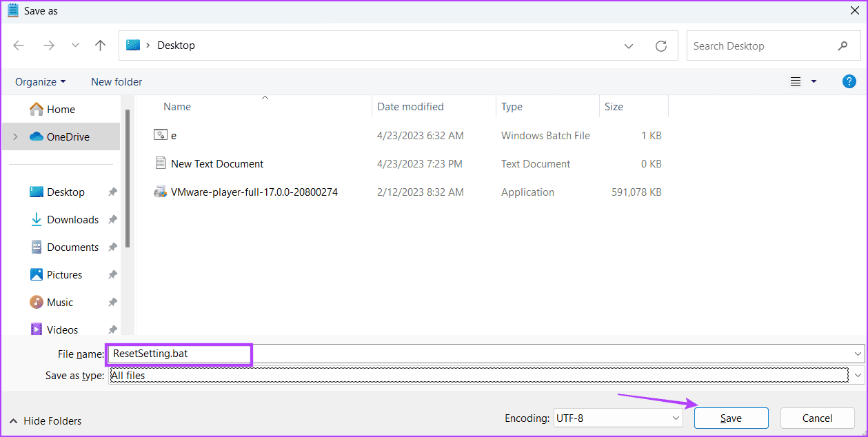Viewport: 868px width, 437px height.
Task: Click the Cancel button
Action: coord(817,418)
